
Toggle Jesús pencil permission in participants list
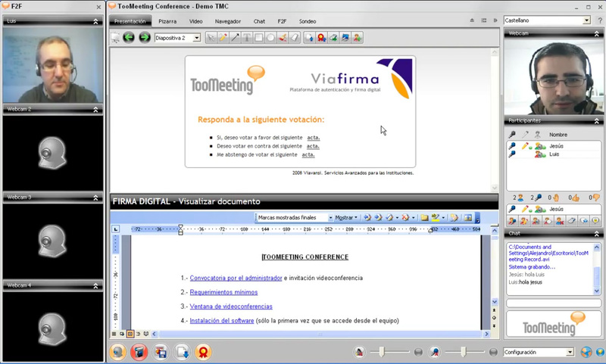pyautogui.click(x=524, y=146)
